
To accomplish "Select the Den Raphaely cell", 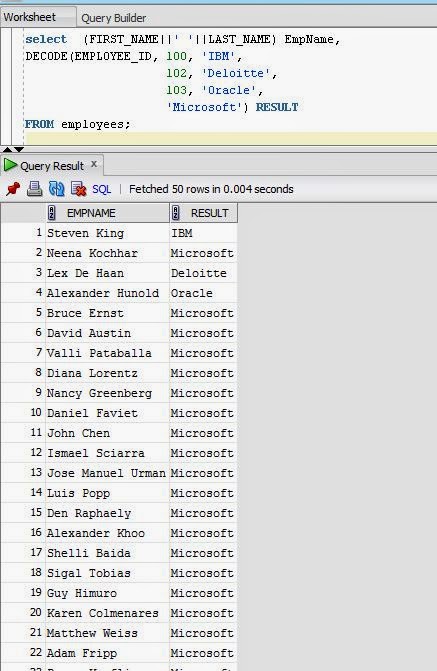I will click(107, 513).
